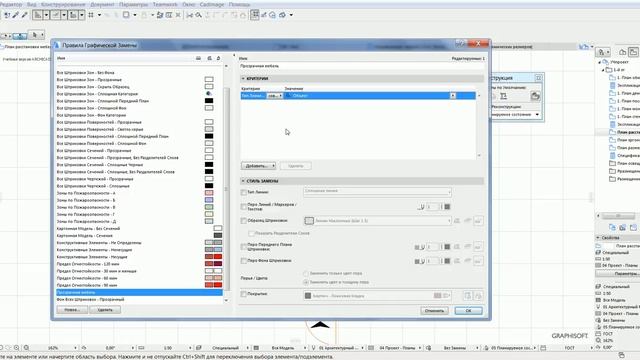Click the scissors trim icon in toolbar

tap(189, 15)
